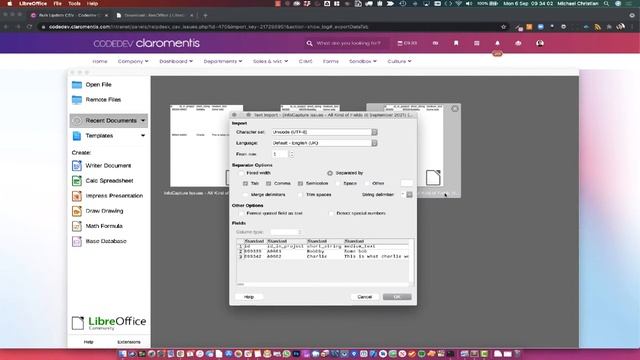Enable Detect special numbers checkbox

click(331, 213)
